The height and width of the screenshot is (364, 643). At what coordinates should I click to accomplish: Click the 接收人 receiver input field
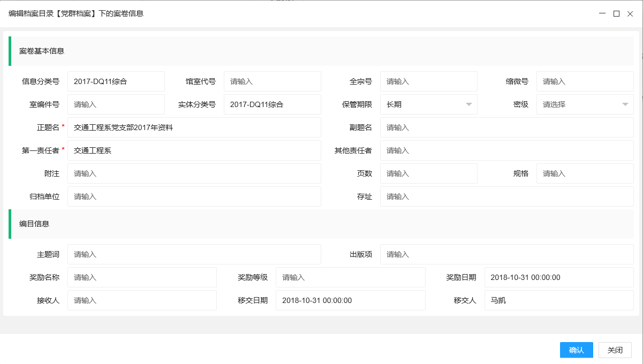(x=141, y=300)
